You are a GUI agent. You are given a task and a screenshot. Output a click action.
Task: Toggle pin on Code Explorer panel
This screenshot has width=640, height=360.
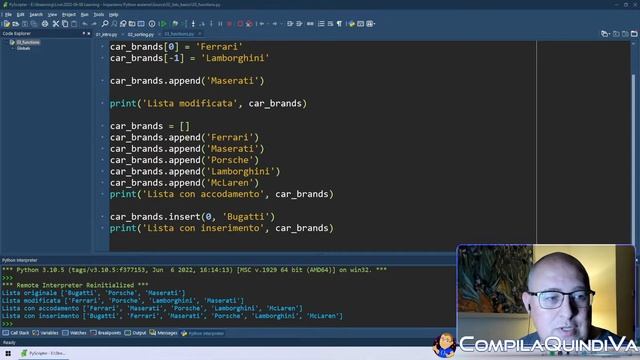[84, 33]
